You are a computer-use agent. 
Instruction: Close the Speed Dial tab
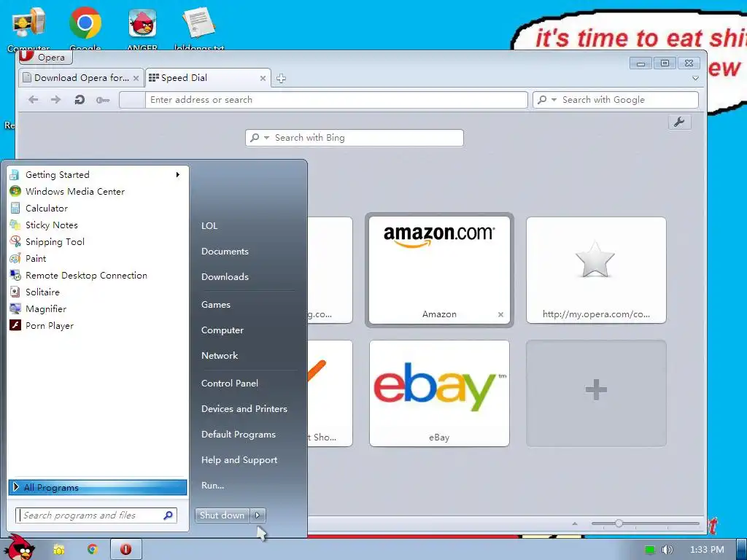click(263, 78)
